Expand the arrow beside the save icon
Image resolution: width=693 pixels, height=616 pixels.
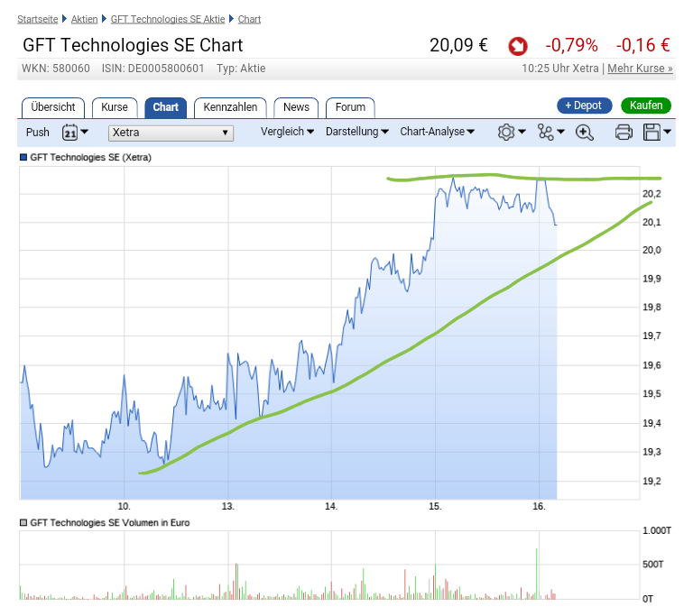click(668, 132)
